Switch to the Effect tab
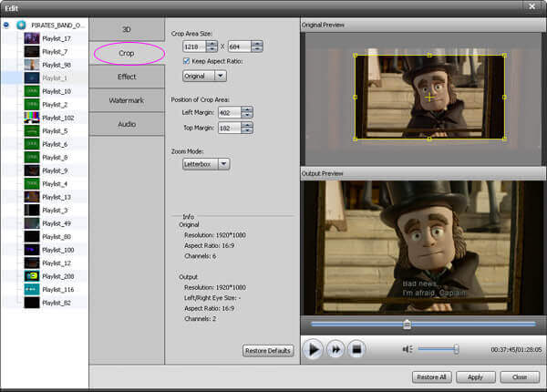This screenshot has height=392, width=547. (x=127, y=77)
